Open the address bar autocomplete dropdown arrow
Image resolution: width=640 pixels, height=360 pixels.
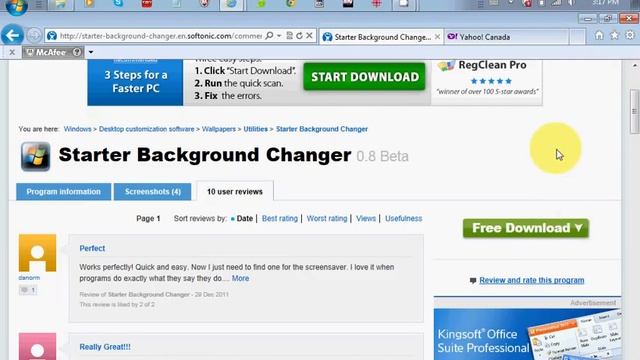coord(279,36)
